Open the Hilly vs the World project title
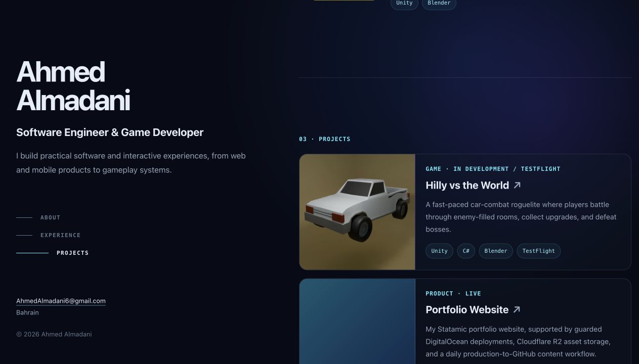Viewport: 639px width, 364px height. coord(467,186)
